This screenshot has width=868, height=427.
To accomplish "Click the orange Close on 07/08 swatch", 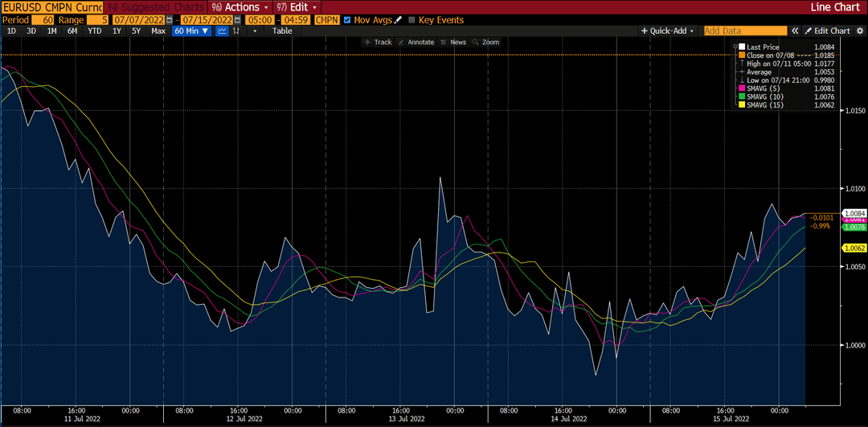I will [742, 55].
